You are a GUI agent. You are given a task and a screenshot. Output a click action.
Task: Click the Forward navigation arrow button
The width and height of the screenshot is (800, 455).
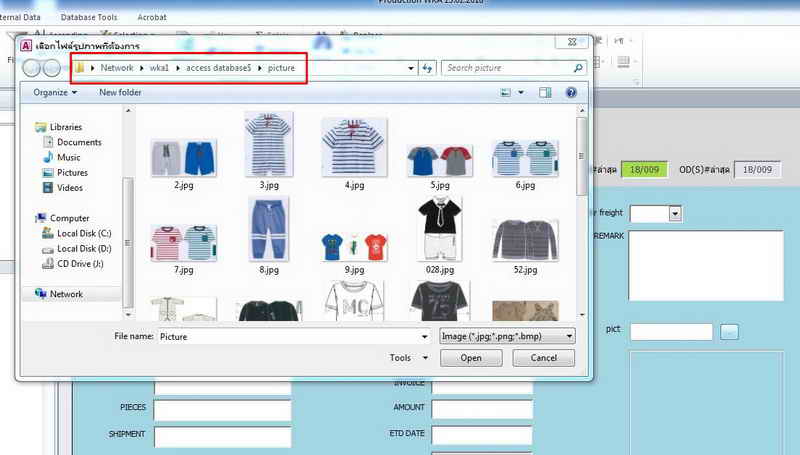click(x=52, y=68)
